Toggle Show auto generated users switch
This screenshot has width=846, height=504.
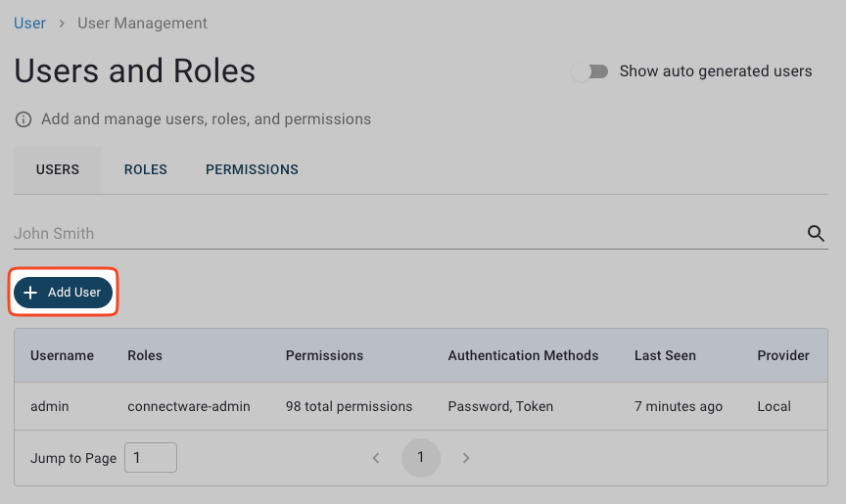590,71
